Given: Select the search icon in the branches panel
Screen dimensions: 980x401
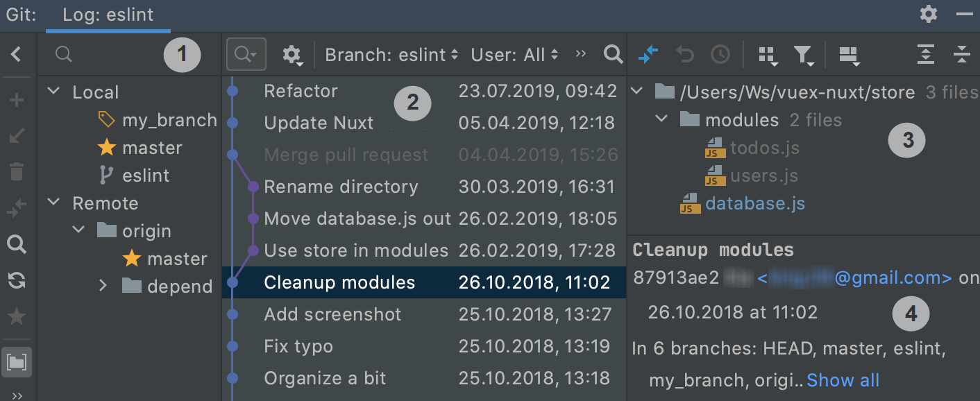Looking at the screenshot, I should [x=63, y=54].
